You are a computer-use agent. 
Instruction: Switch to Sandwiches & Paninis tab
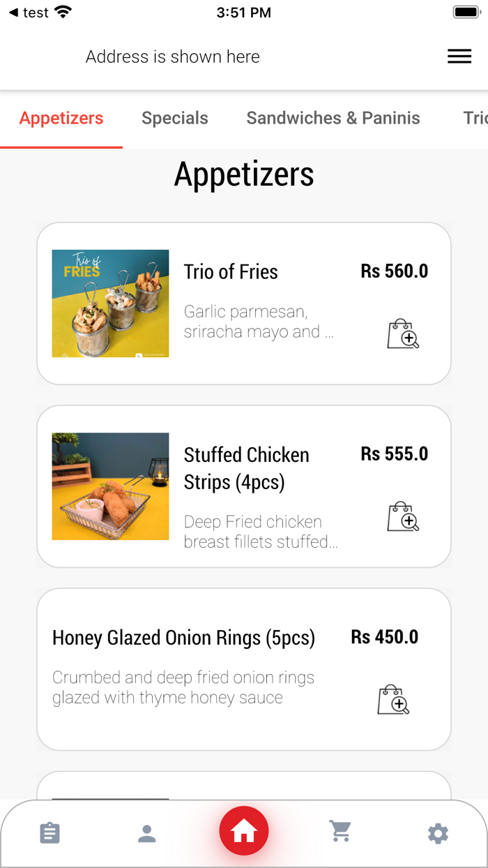(x=333, y=118)
